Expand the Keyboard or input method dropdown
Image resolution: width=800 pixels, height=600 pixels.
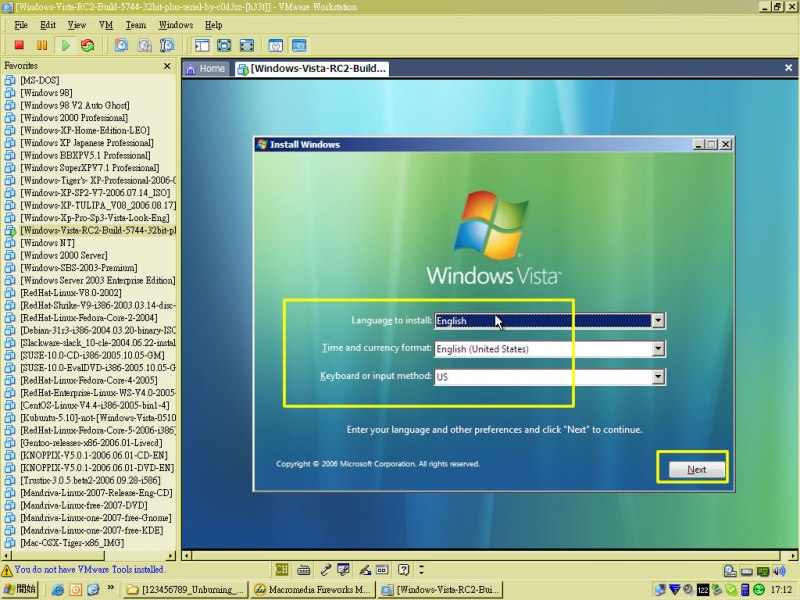coord(658,377)
